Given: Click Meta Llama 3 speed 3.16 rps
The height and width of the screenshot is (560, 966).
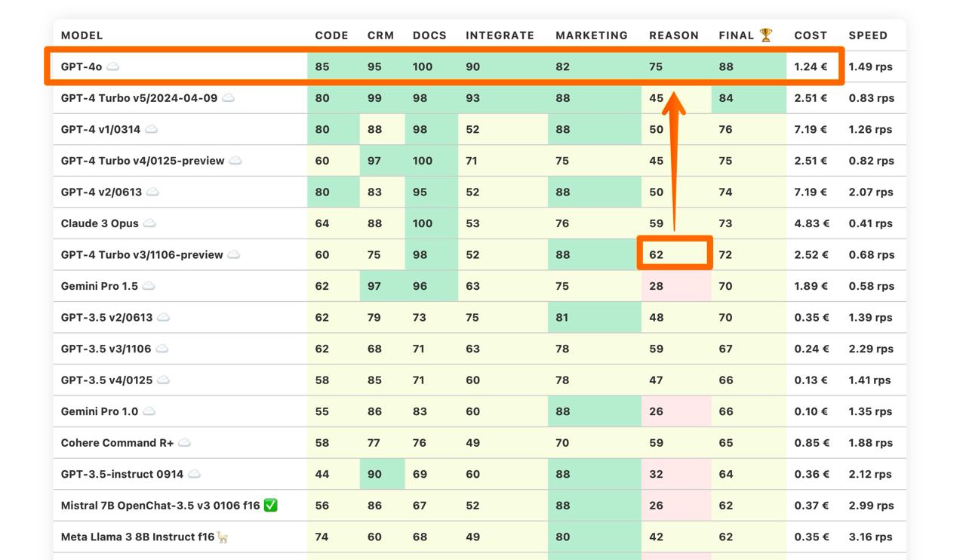Looking at the screenshot, I should tap(870, 537).
